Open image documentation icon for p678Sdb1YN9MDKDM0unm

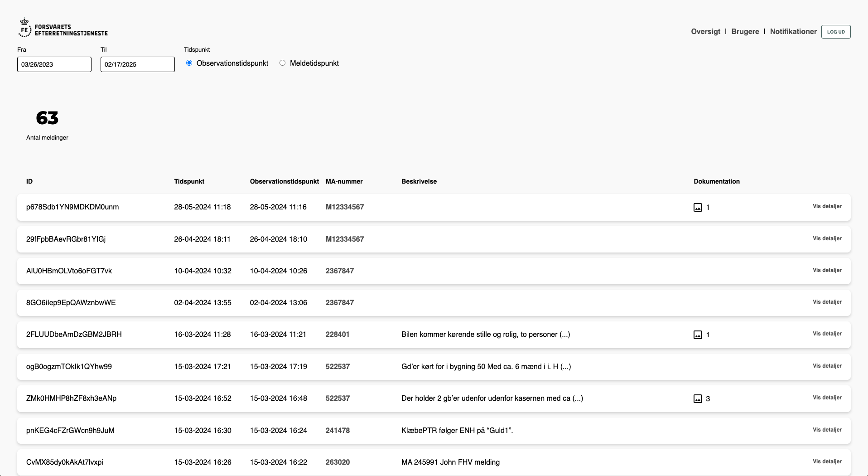(698, 208)
